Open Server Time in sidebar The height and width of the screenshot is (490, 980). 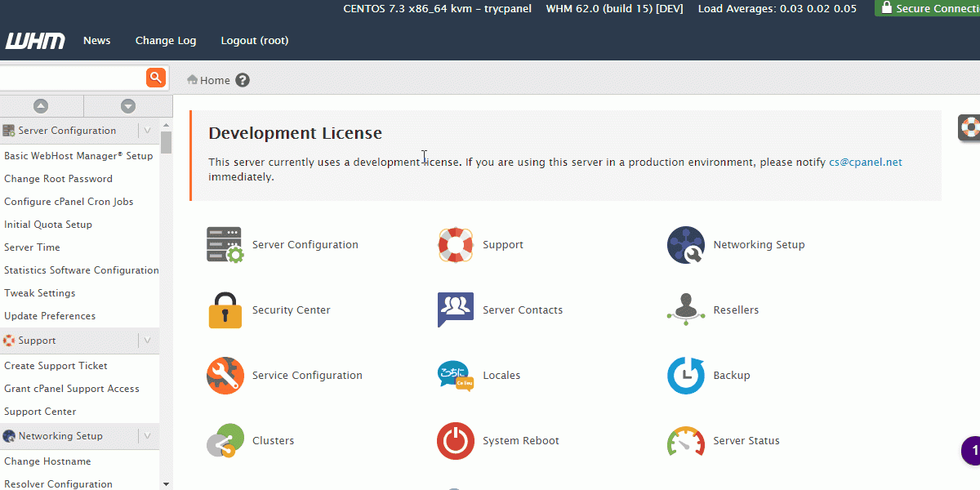(x=32, y=247)
